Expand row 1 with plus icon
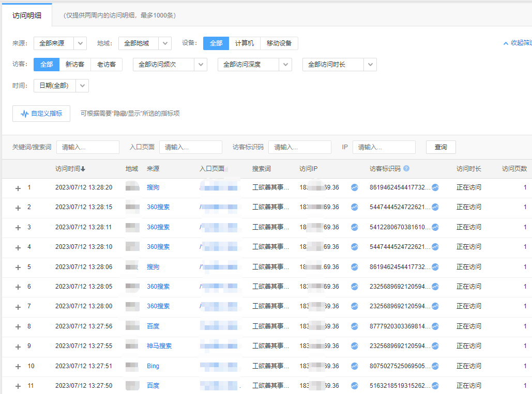This screenshot has width=532, height=394. coord(18,188)
